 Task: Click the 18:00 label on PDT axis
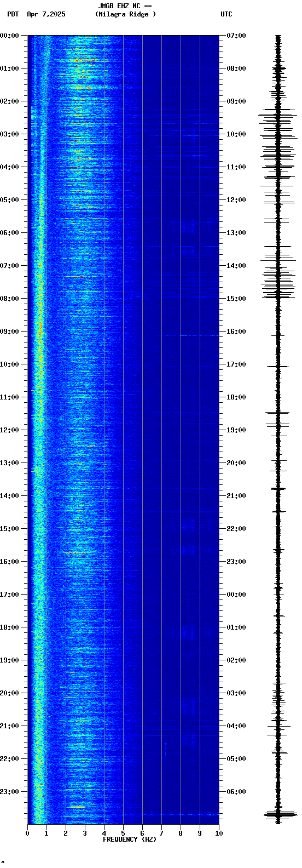point(9,627)
